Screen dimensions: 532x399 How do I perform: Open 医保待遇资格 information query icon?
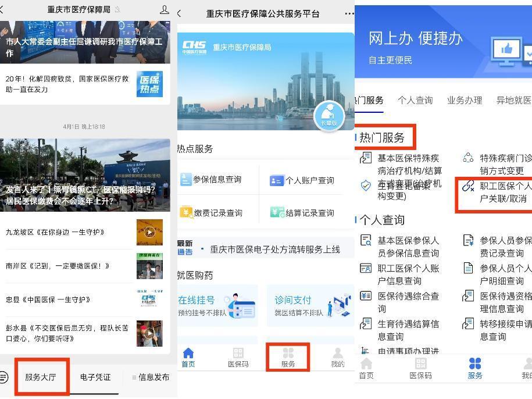468,296
